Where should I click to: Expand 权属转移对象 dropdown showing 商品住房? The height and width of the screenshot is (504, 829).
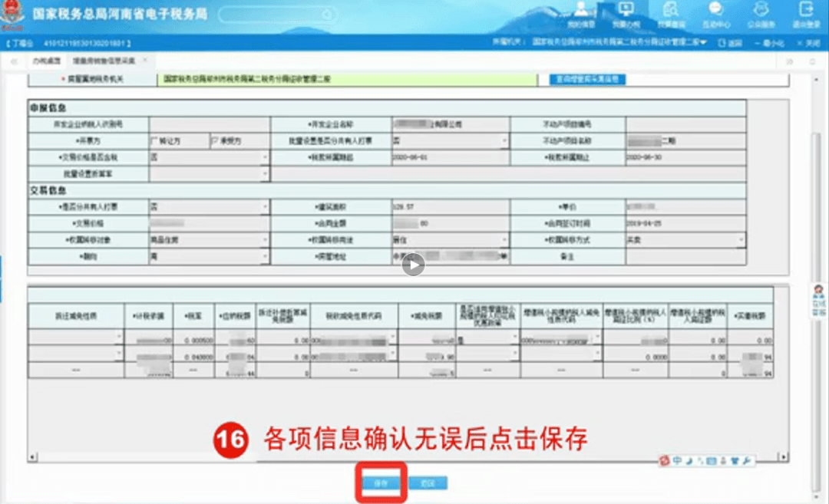pos(210,240)
